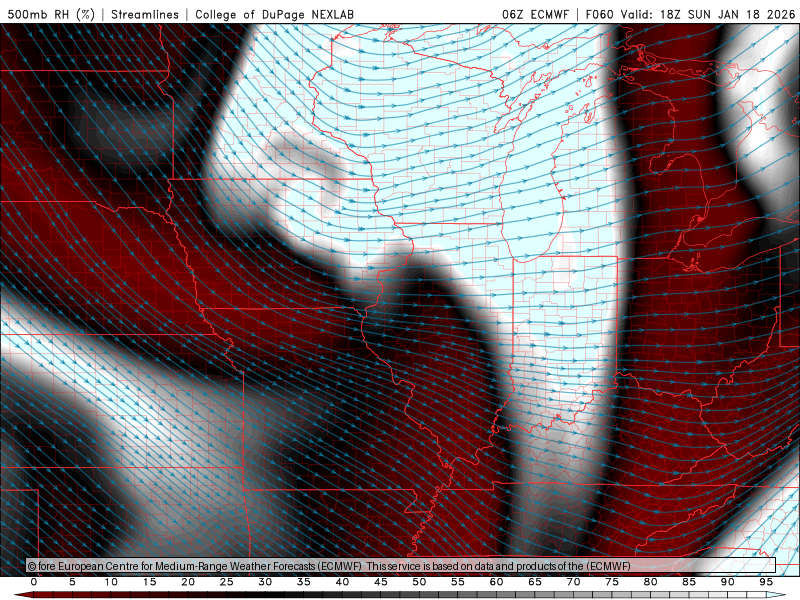Click the '95' label on the RH scale
The height and width of the screenshot is (600, 800).
coord(766,582)
